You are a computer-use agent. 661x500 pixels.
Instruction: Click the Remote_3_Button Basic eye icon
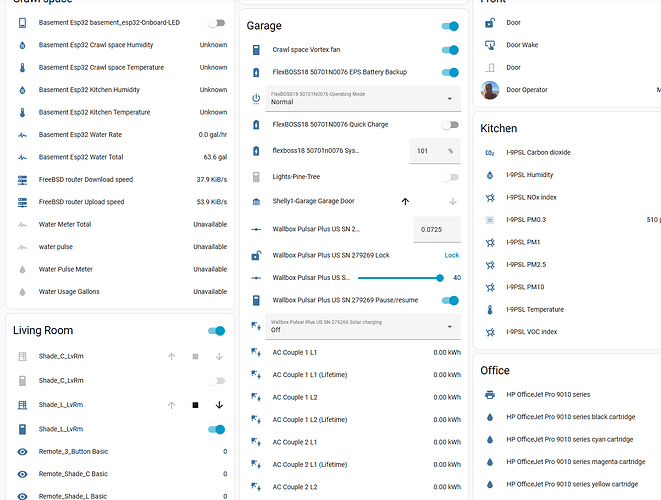(x=22, y=452)
